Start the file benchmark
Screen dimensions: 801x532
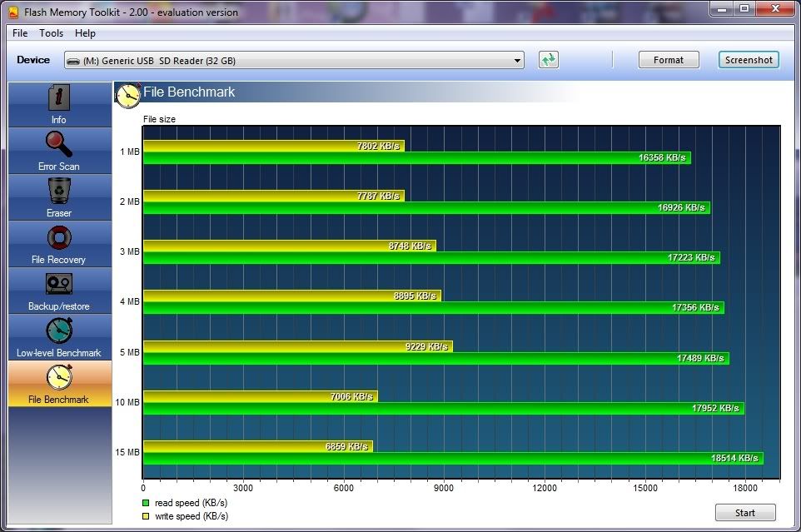[745, 513]
